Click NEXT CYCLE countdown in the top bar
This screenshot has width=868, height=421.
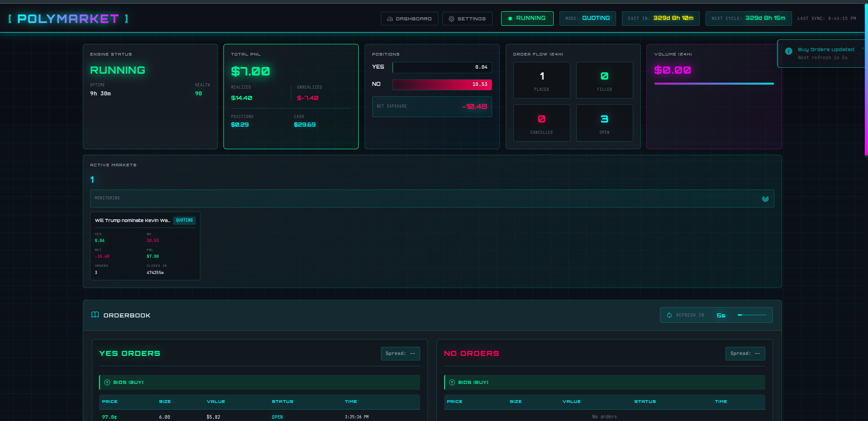click(x=748, y=19)
